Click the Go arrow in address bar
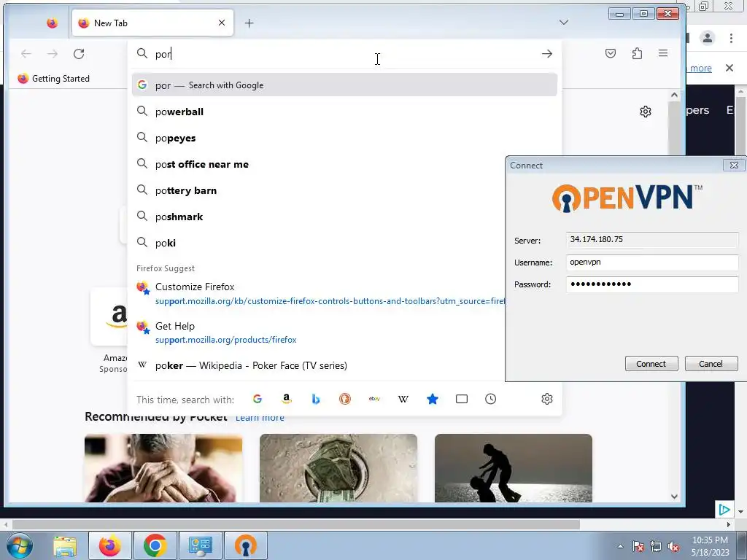The width and height of the screenshot is (747, 560). (x=547, y=54)
